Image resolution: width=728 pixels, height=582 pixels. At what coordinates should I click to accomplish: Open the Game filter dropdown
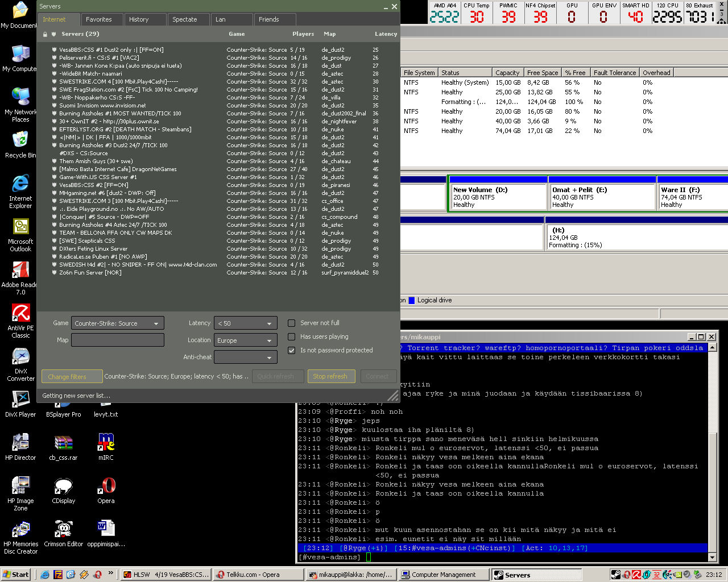pyautogui.click(x=118, y=323)
